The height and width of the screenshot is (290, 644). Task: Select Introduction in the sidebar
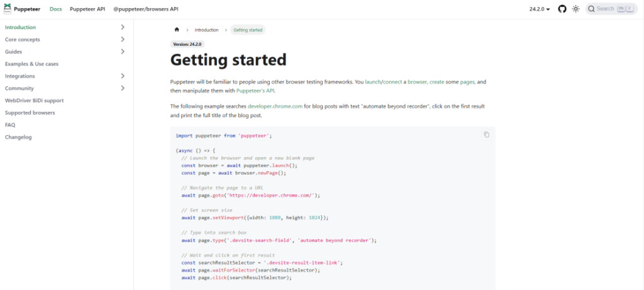coord(20,28)
